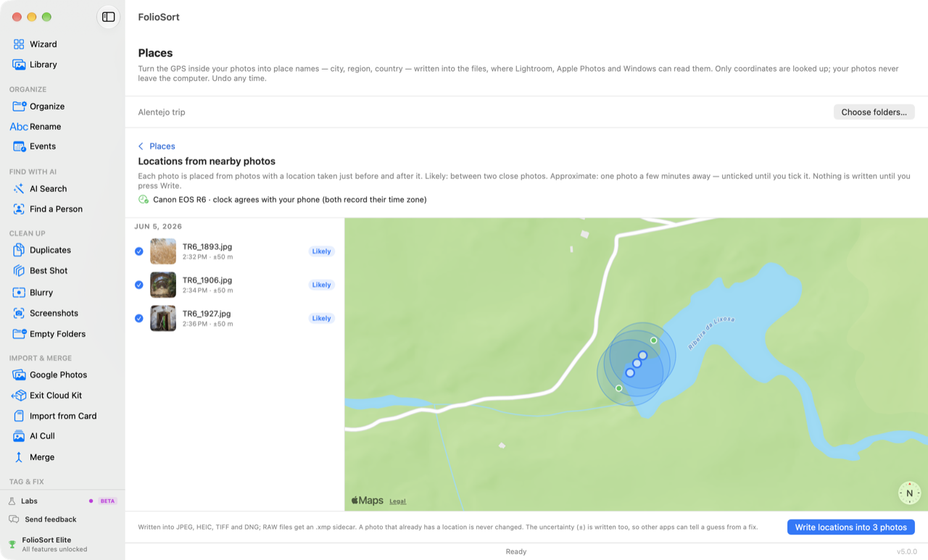Open the Import from Card icon
Viewport: 928px width, 560px height.
(x=19, y=416)
